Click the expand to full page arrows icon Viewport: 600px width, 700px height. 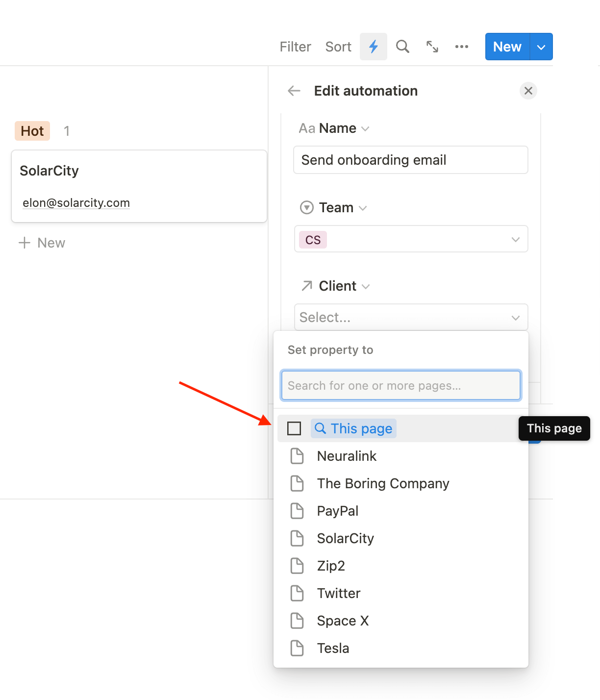tap(432, 47)
